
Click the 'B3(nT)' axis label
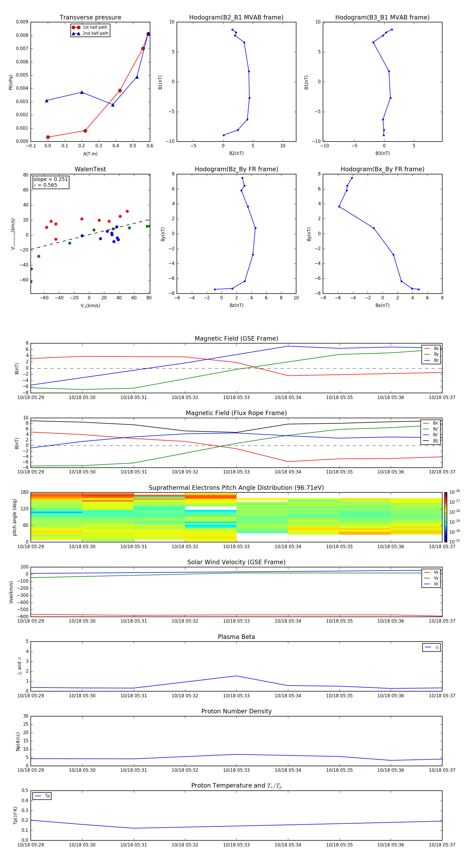[382, 153]
